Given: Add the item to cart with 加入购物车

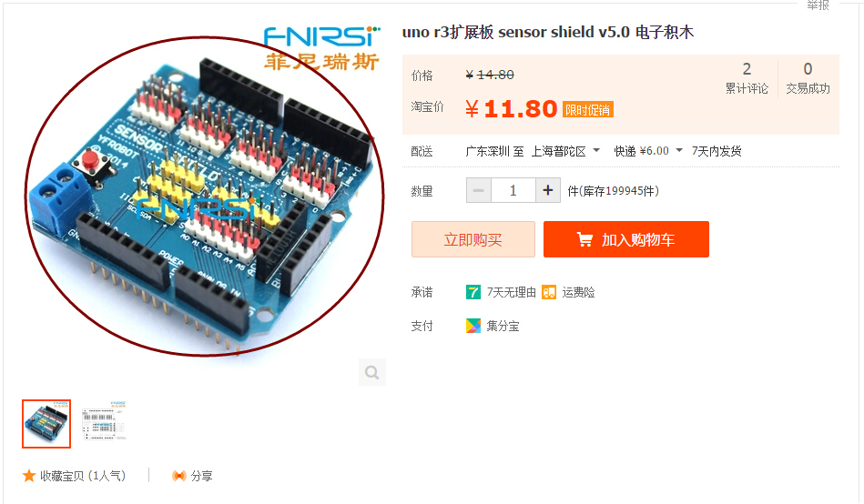Looking at the screenshot, I should (x=626, y=239).
